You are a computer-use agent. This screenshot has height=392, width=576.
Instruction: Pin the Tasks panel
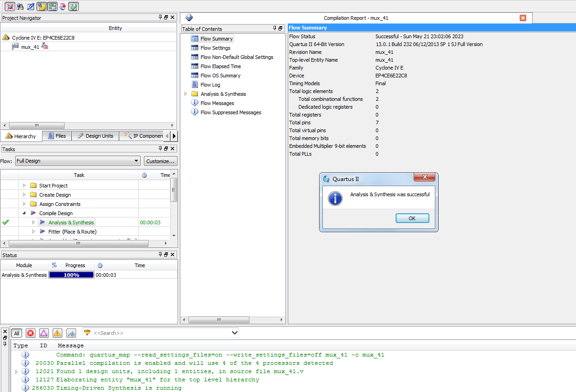160,148
